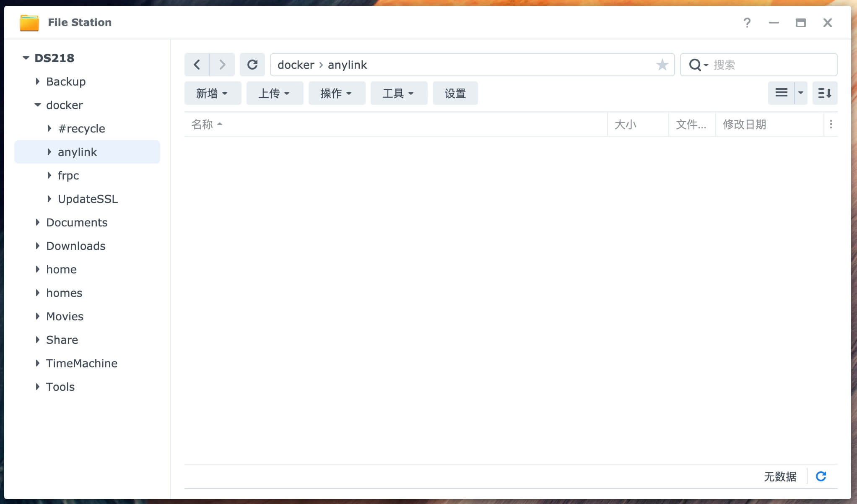Open the 上传 dropdown menu
The height and width of the screenshot is (504, 857).
point(274,93)
